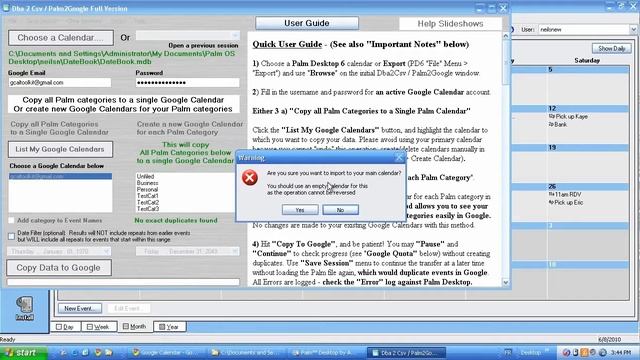Click the Saturday 5 date header

pyautogui.click(x=588, y=70)
